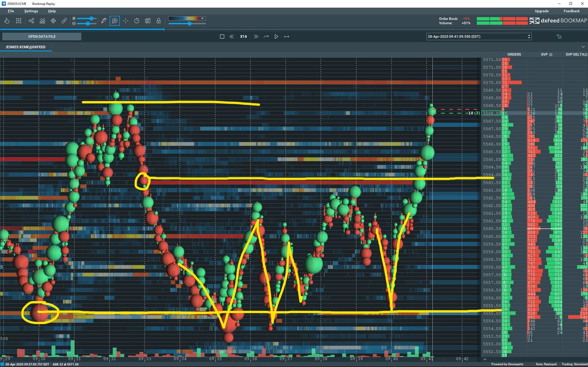Select the zoom selection tool
588x367 pixels.
click(x=19, y=21)
